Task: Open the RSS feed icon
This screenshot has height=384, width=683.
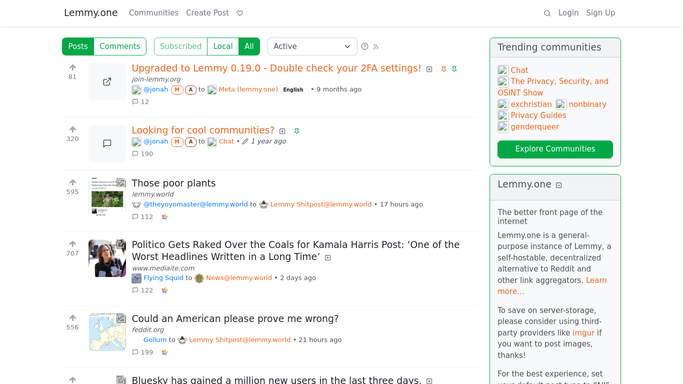Action: (376, 47)
